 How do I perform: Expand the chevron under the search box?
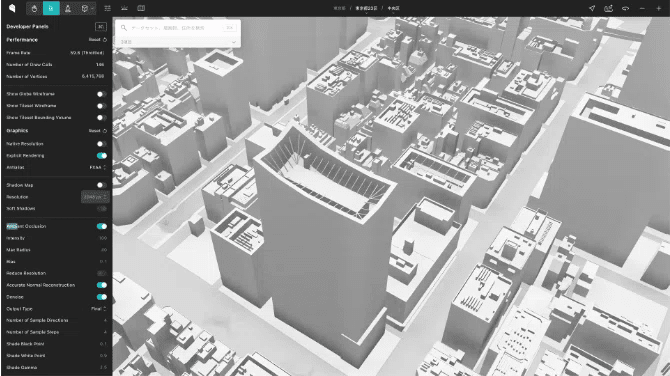pyautogui.click(x=234, y=42)
